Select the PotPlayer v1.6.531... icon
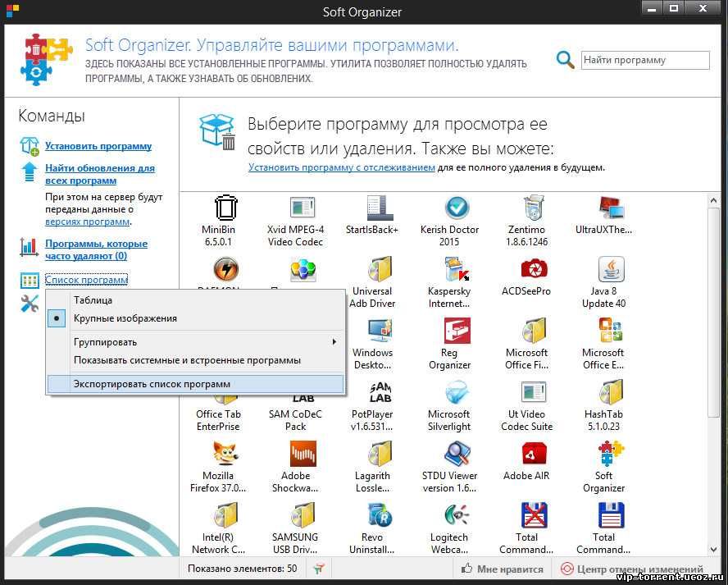 [x=380, y=392]
